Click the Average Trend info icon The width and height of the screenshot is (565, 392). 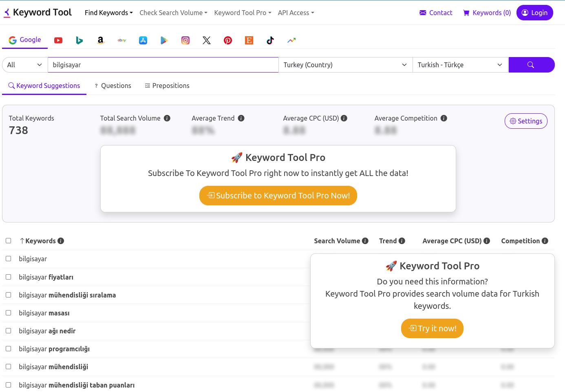pyautogui.click(x=241, y=118)
